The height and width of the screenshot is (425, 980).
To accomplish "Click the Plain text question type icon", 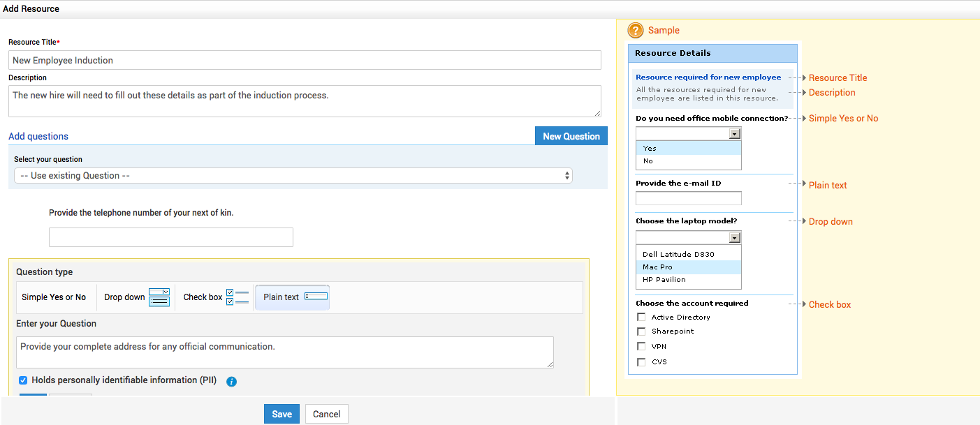I will point(316,297).
